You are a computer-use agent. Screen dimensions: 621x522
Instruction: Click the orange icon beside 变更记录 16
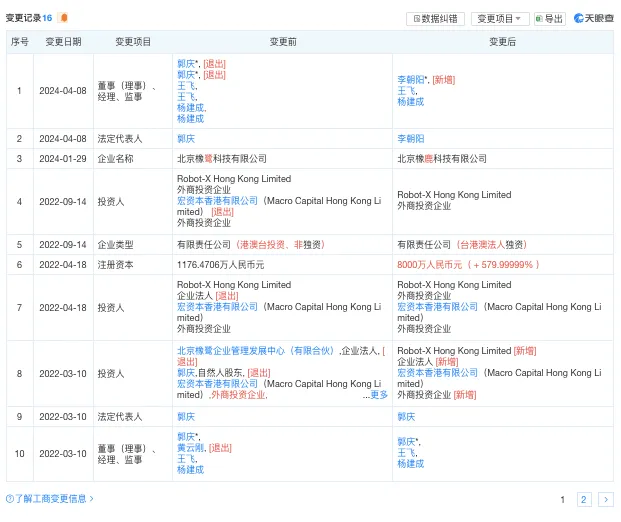click(64, 18)
